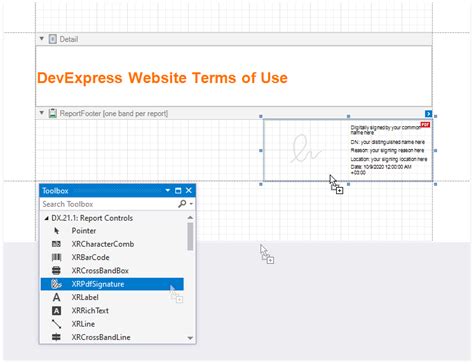Click the Toolbox scrollbar down arrow
Image resolution: width=474 pixels, height=364 pixels.
pyautogui.click(x=190, y=338)
